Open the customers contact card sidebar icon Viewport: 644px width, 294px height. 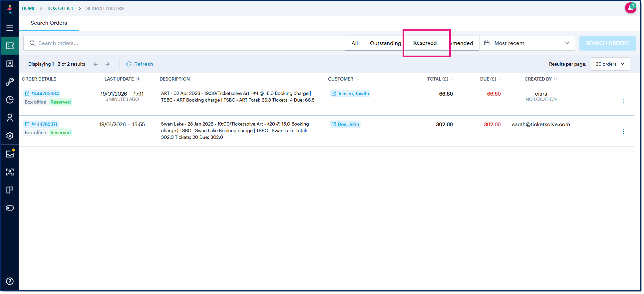pyautogui.click(x=10, y=64)
